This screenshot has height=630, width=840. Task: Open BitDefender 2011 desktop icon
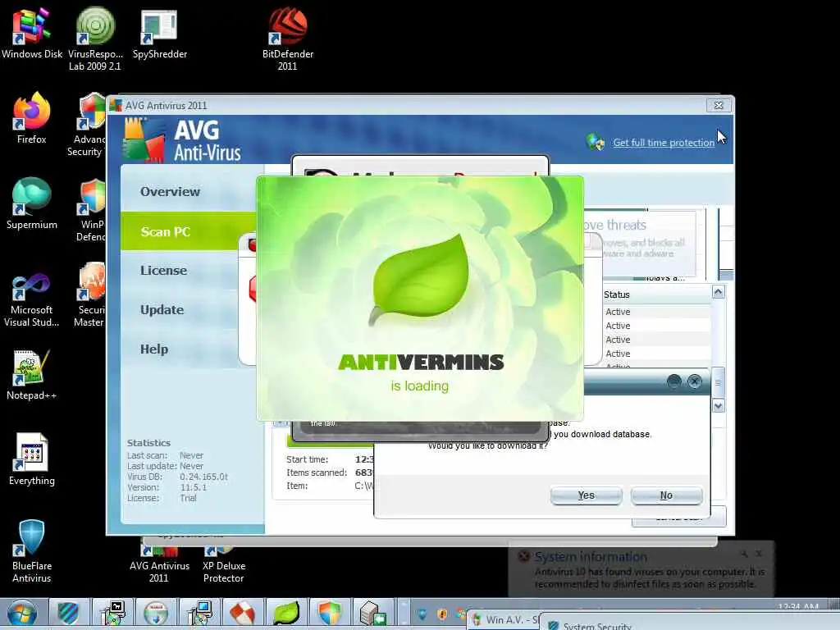pos(288,39)
